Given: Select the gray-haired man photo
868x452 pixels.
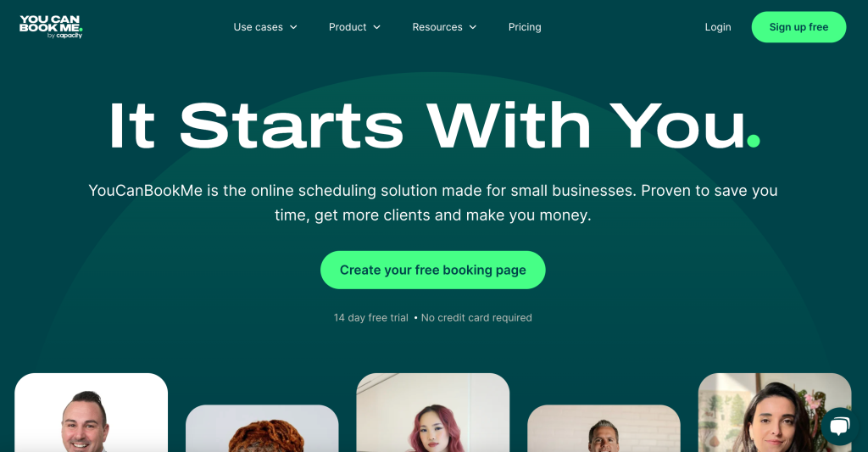Looking at the screenshot, I should click(604, 428).
